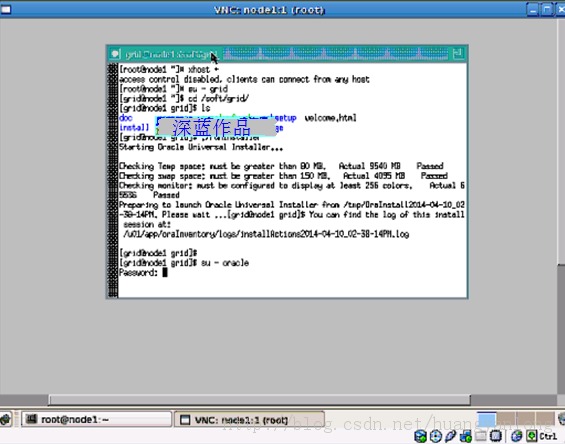Click the CPU virtualization chip icon
Image resolution: width=565 pixels, height=444 pixels.
496,436
